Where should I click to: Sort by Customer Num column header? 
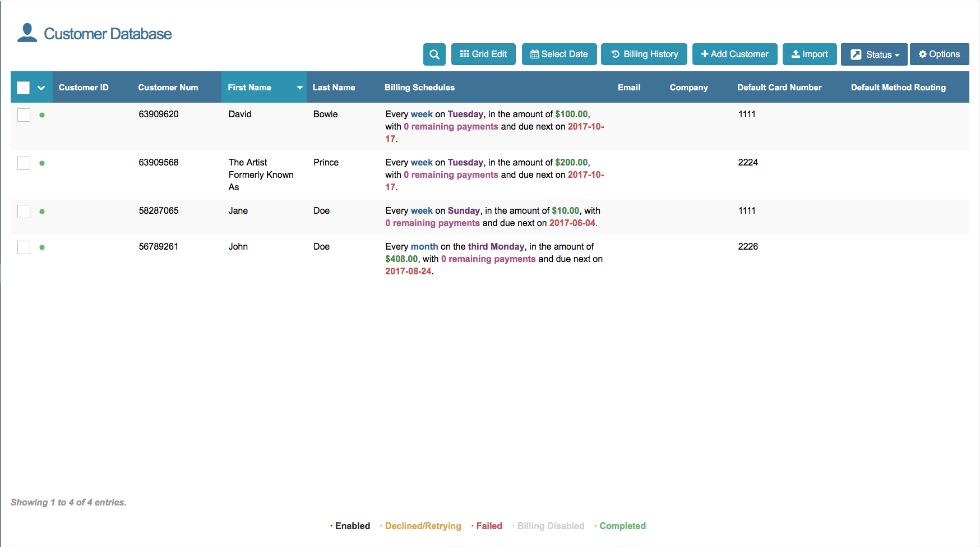(168, 88)
